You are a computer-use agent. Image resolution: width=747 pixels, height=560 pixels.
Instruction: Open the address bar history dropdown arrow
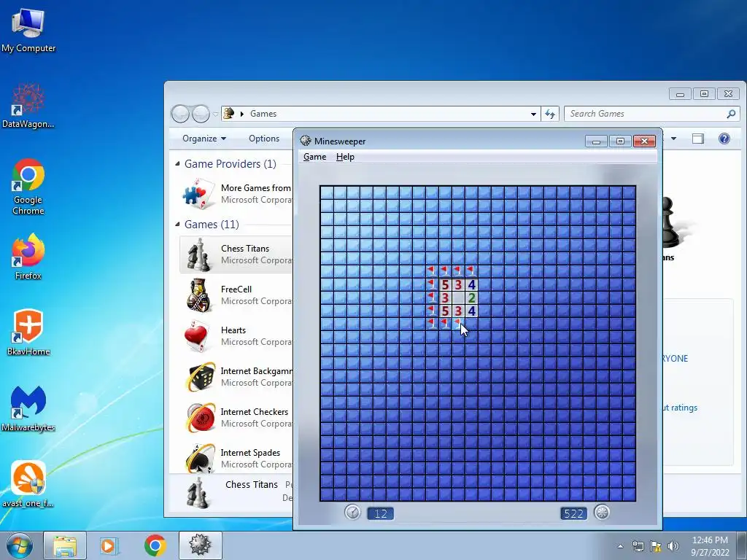[533, 114]
